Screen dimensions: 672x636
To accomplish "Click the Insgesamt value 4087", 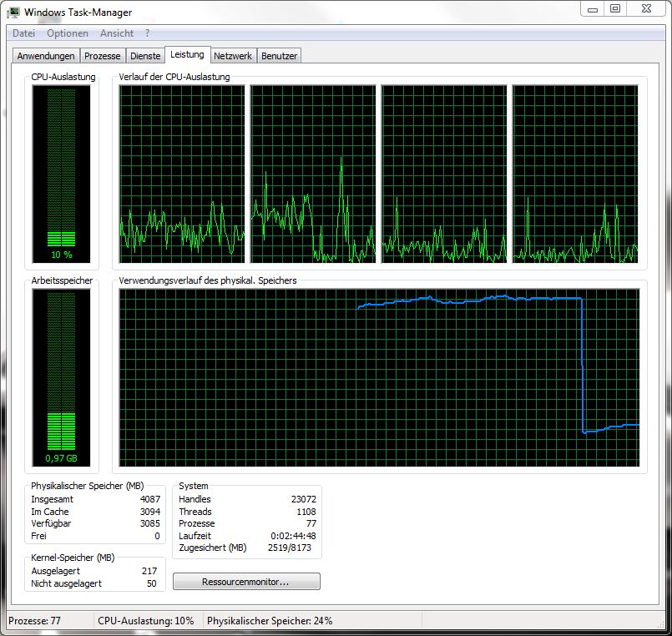I will click(150, 499).
